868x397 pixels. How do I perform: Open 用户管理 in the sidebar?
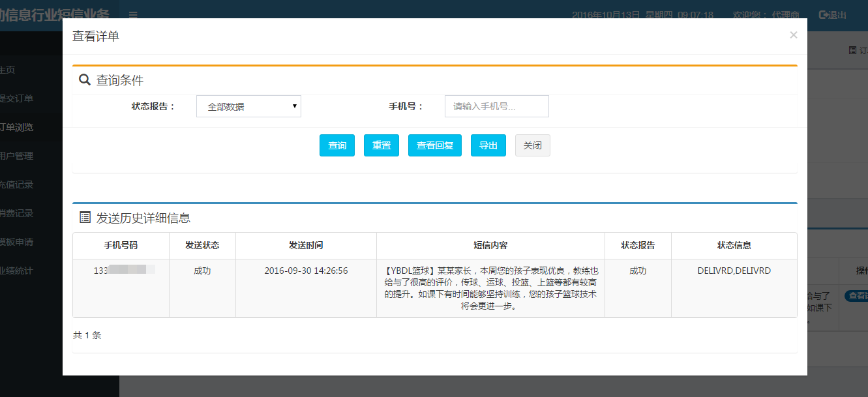click(17, 156)
